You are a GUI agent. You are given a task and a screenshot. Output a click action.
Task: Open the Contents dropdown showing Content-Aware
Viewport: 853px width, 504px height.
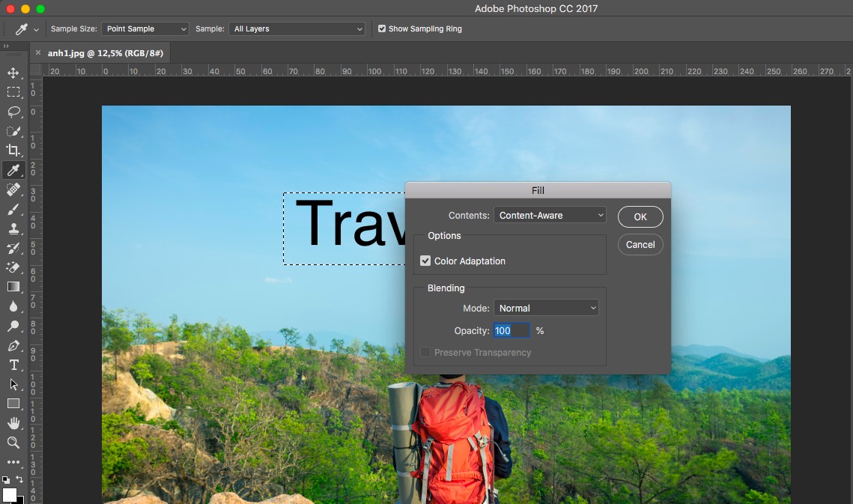(549, 215)
